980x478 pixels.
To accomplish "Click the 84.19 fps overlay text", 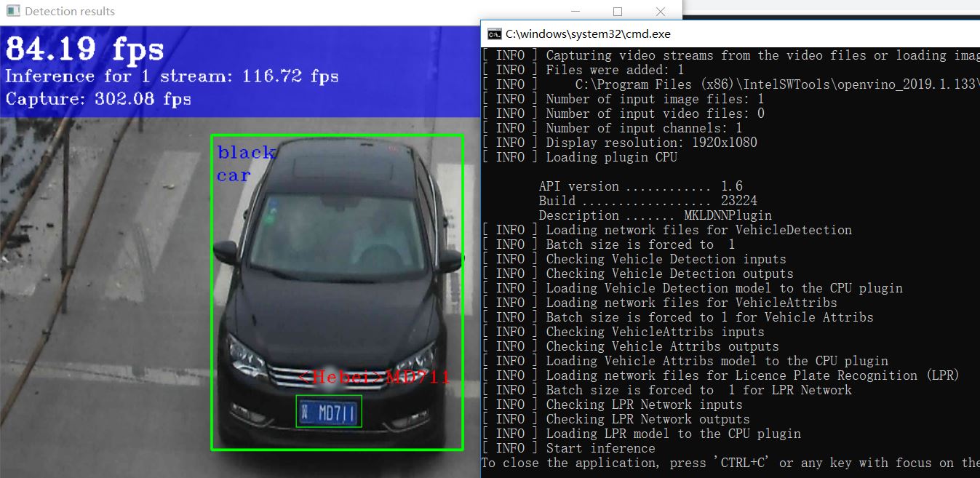I will 85,49.
